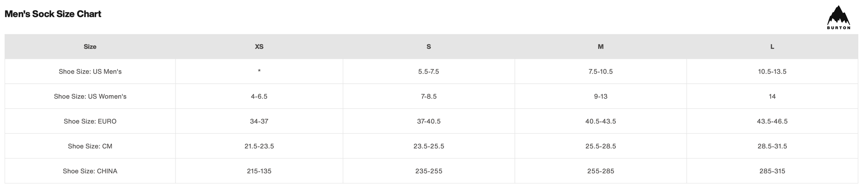Click the 14 US Women's cell
The width and height of the screenshot is (868, 189).
[772, 97]
